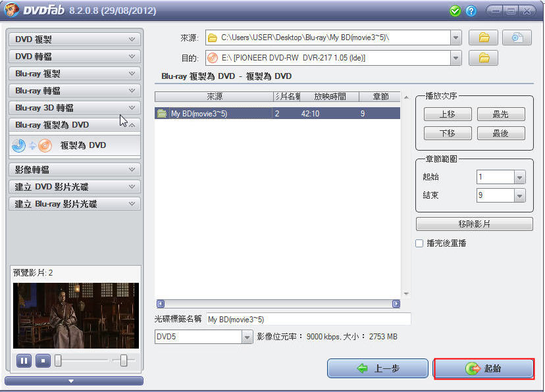Image resolution: width=545 pixels, height=392 pixels.
Task: Browse destination with folder icon
Action: click(x=483, y=59)
